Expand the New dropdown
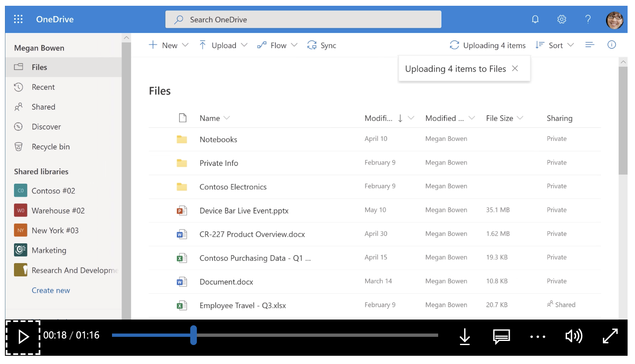Viewport: 635px width, 364px height. point(185,45)
